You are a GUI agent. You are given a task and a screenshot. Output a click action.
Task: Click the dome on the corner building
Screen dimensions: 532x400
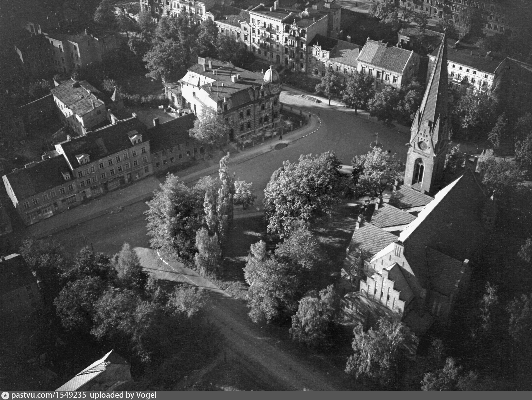coord(271,75)
